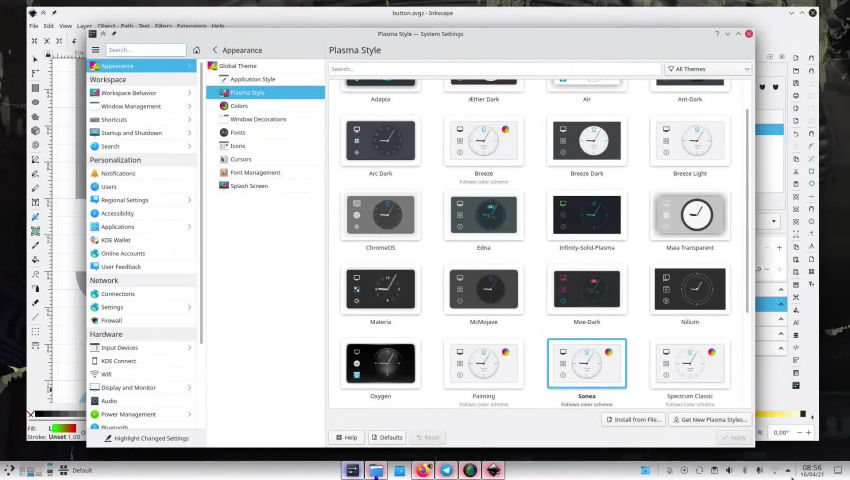850x480 pixels.
Task: Select Inkscape's Spiral tool
Action: pyautogui.click(x=35, y=145)
